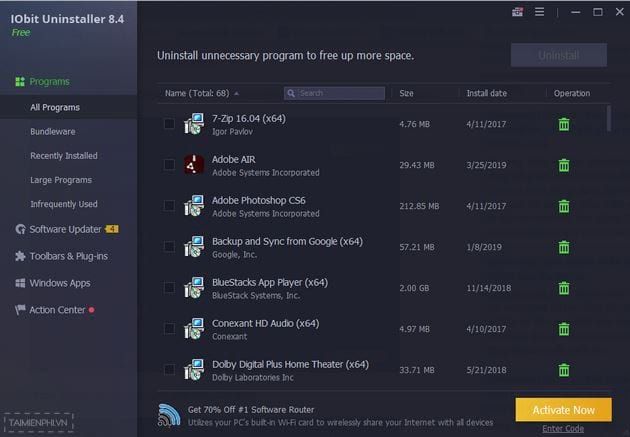Click the 7-Zip program icon
This screenshot has height=437, width=630.
[x=194, y=124]
